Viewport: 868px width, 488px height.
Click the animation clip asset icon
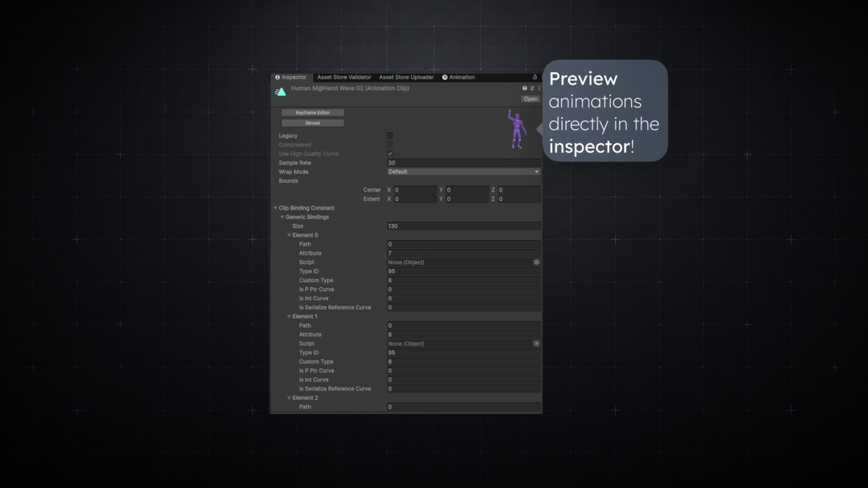coord(281,92)
